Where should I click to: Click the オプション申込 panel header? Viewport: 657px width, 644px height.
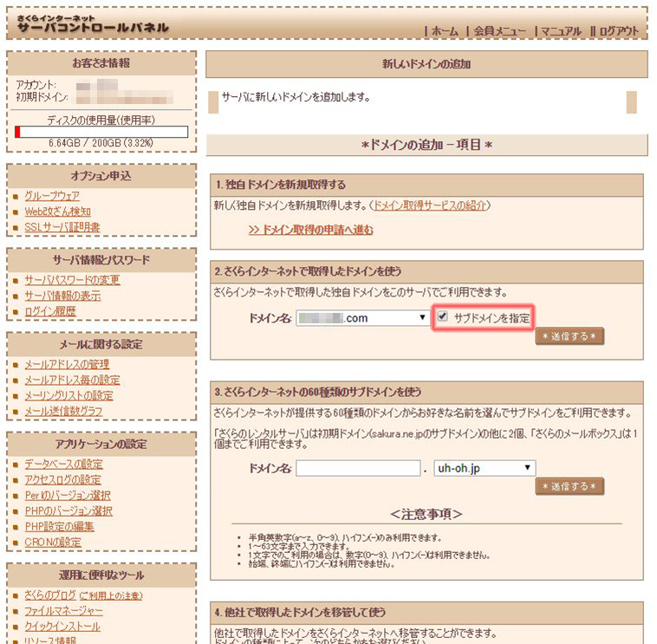tap(101, 176)
